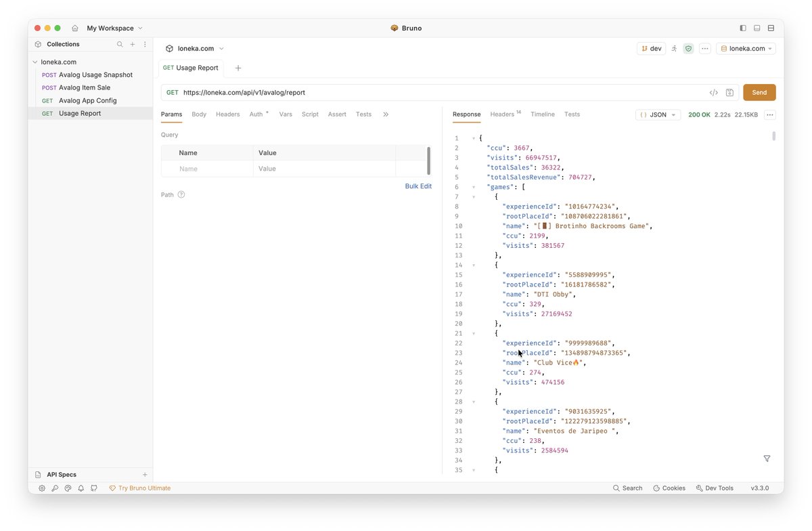
Task: Click the response pane vertical scrollbar
Action: [x=773, y=136]
